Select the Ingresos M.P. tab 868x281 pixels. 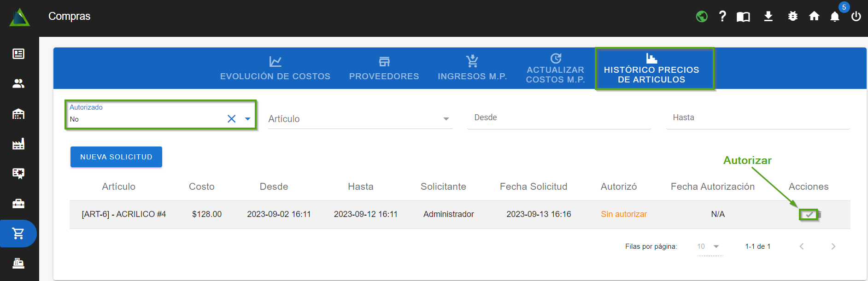(472, 68)
